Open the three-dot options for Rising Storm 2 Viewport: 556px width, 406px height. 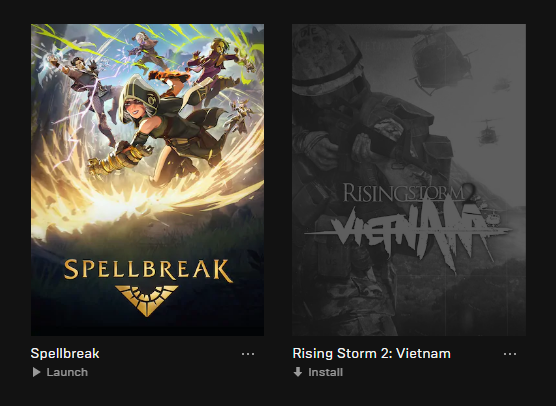tap(510, 354)
